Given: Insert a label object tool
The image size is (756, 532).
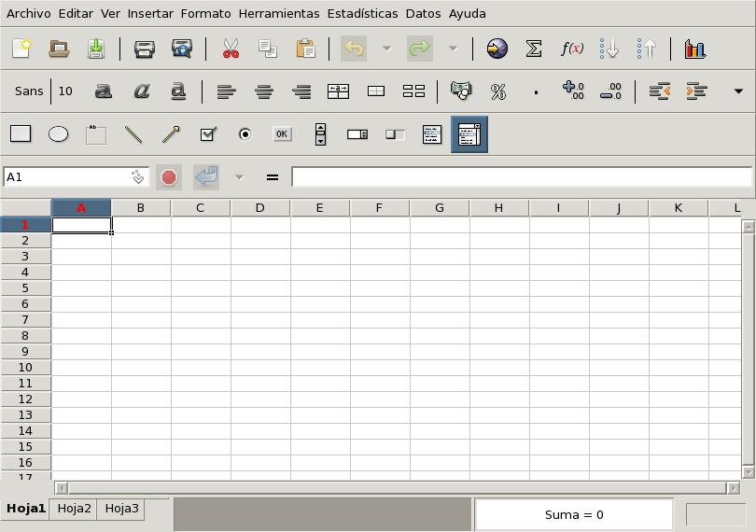Looking at the screenshot, I should [96, 134].
